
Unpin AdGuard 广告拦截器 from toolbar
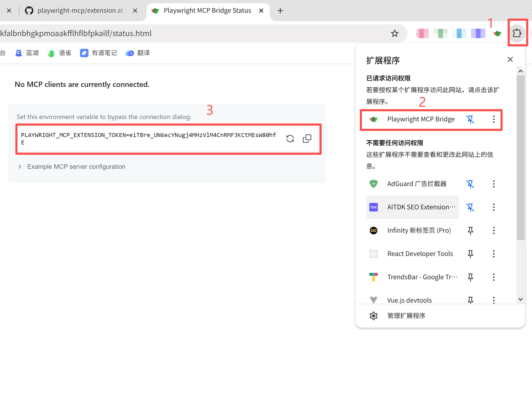[470, 184]
